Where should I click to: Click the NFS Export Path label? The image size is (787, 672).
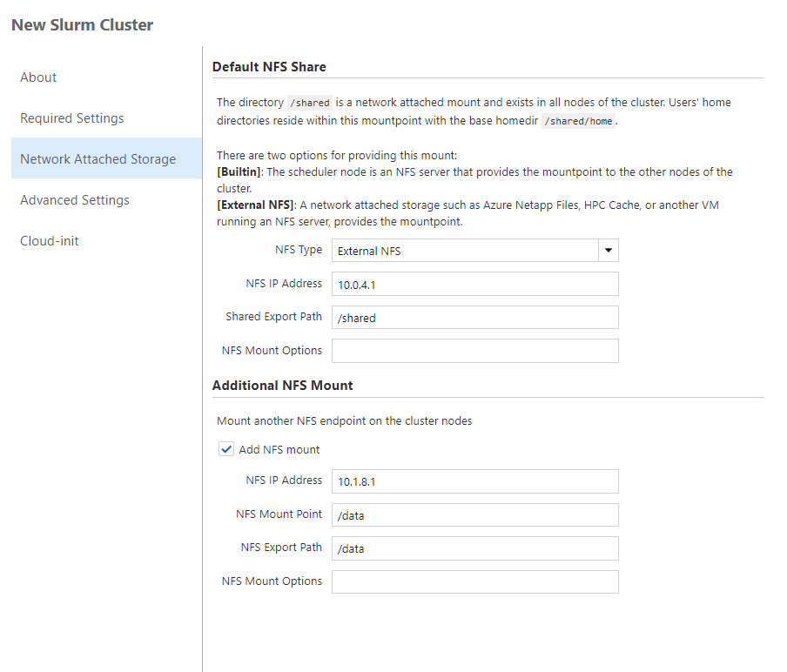click(281, 547)
